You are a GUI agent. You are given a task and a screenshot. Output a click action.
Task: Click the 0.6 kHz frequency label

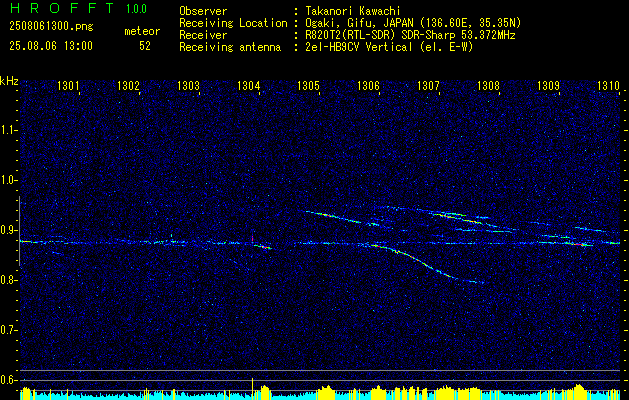pos(8,380)
